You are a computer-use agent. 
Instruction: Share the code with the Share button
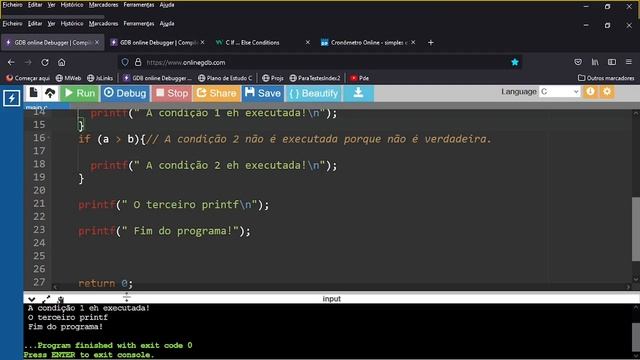217,93
